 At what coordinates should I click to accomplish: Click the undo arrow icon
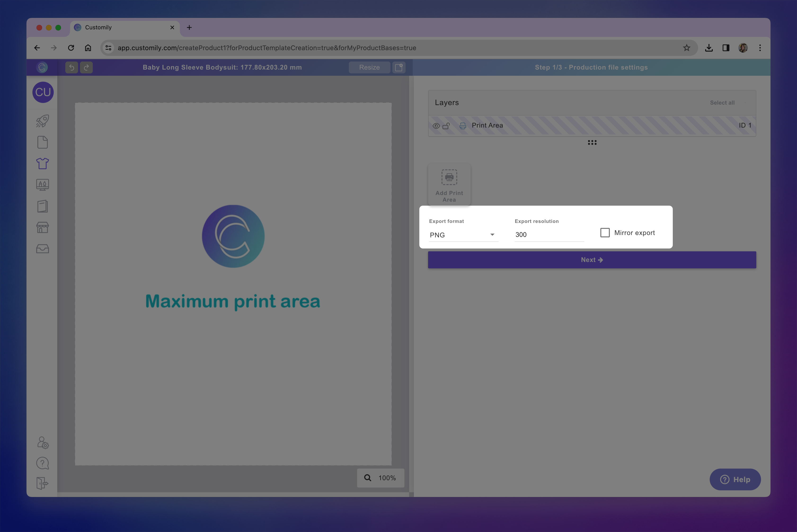point(72,67)
